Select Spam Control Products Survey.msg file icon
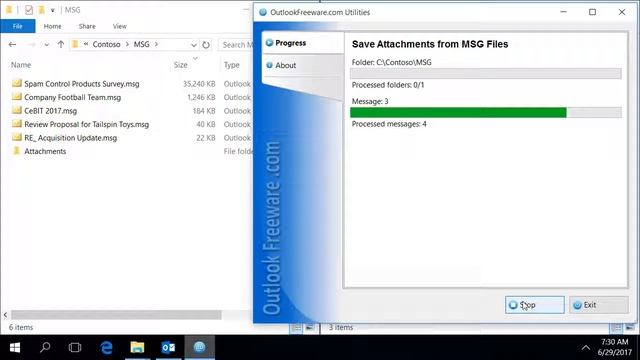The height and width of the screenshot is (360, 640). (17, 83)
